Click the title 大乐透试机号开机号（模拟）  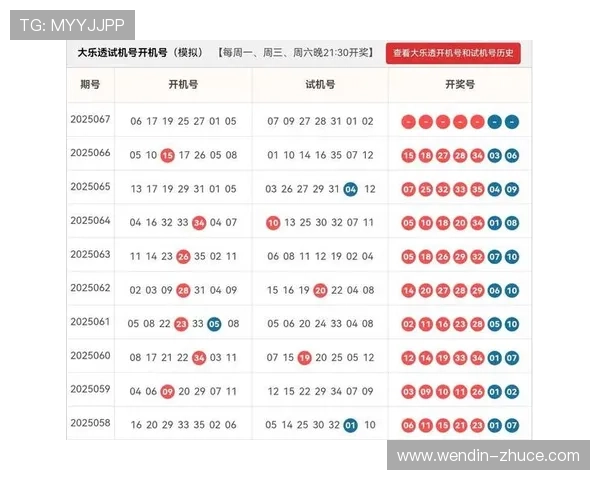[140, 52]
